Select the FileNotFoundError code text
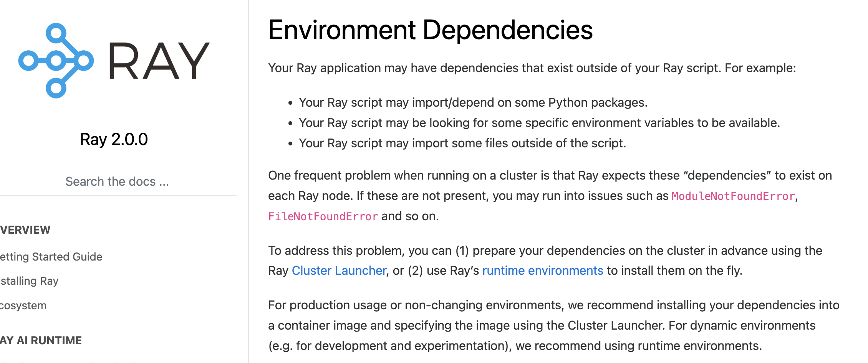This screenshot has width=868, height=363. tap(323, 216)
